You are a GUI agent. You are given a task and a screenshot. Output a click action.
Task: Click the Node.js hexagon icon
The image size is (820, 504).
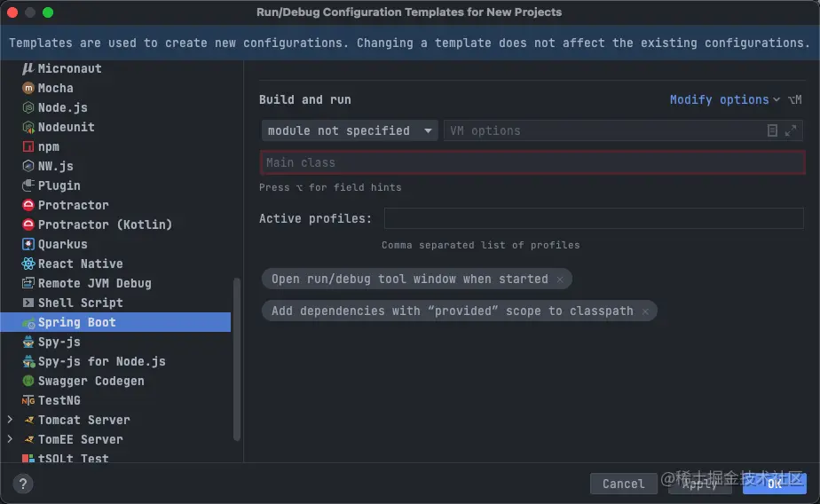(28, 107)
